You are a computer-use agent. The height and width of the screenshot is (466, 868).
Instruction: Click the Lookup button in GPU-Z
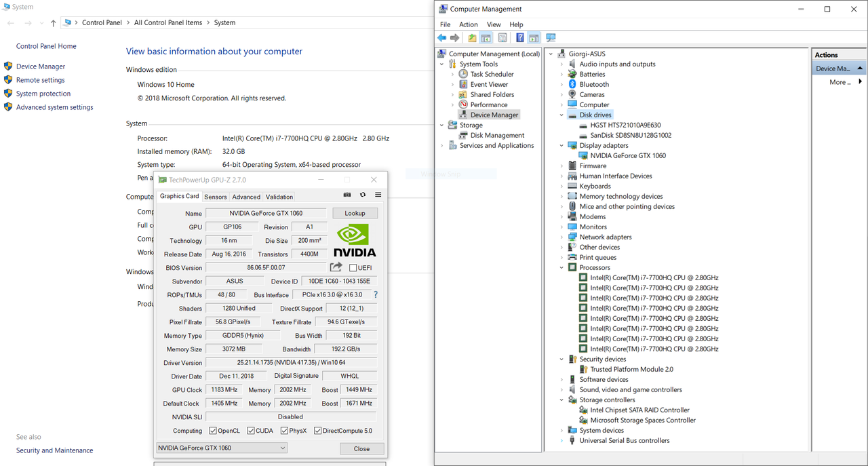pyautogui.click(x=355, y=213)
